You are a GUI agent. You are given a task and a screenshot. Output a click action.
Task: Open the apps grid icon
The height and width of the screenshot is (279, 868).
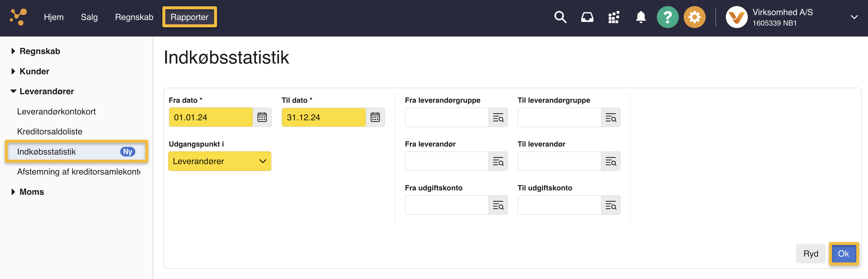(x=614, y=17)
